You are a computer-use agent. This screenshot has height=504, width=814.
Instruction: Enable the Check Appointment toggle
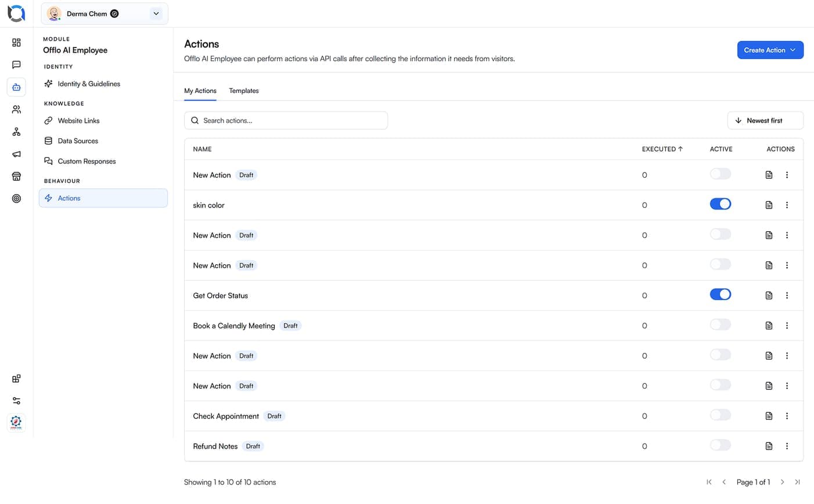721,415
